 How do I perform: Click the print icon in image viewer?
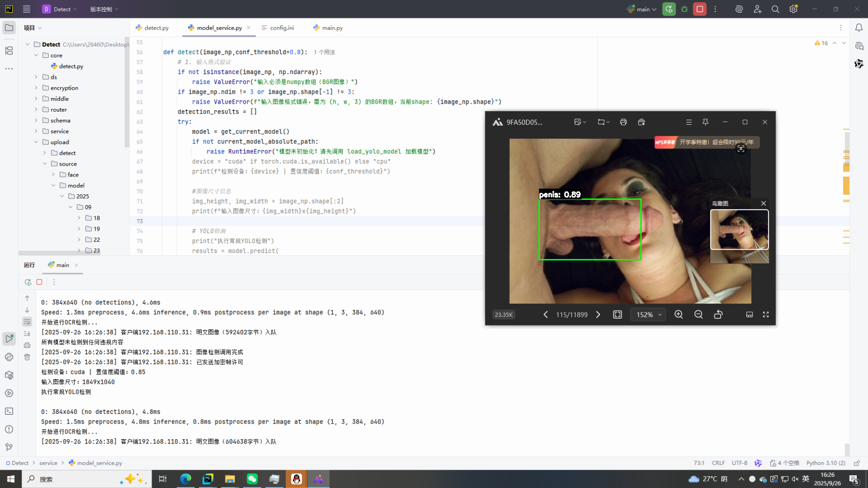click(x=623, y=122)
